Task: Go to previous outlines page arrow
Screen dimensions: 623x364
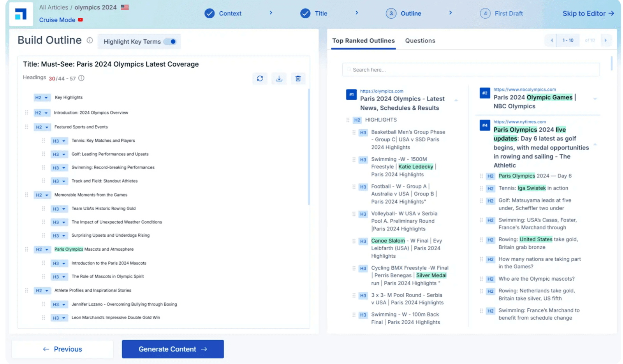Action: pos(551,40)
